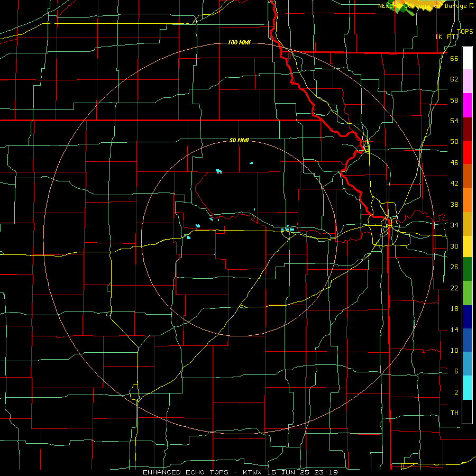Click the '18' legend value
Screen dimensions: 476x476
click(x=454, y=309)
